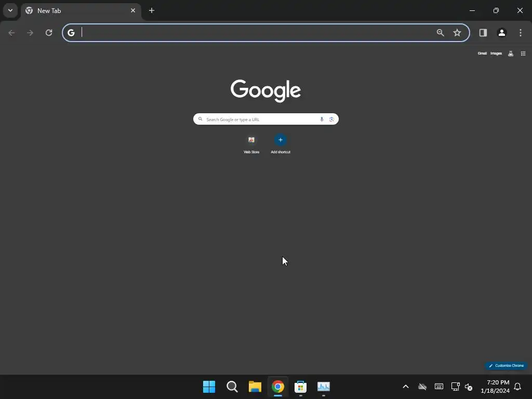Launch File Explorer from taskbar
Viewport: 532px width, 399px height.
point(255,387)
